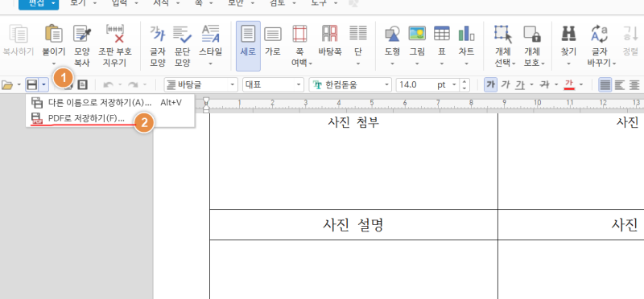Open the 편집 (Edit) menu tab
This screenshot has width=644, height=299.
click(39, 3)
